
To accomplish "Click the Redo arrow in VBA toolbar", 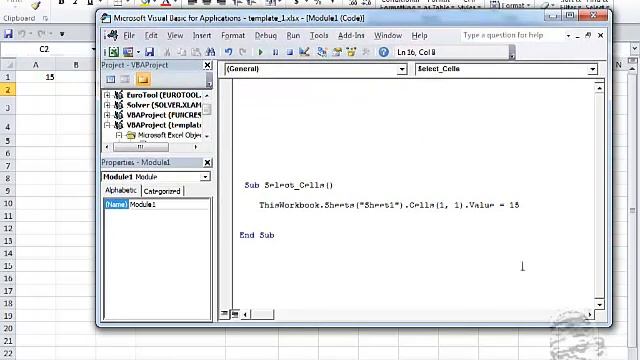I will (x=243, y=52).
